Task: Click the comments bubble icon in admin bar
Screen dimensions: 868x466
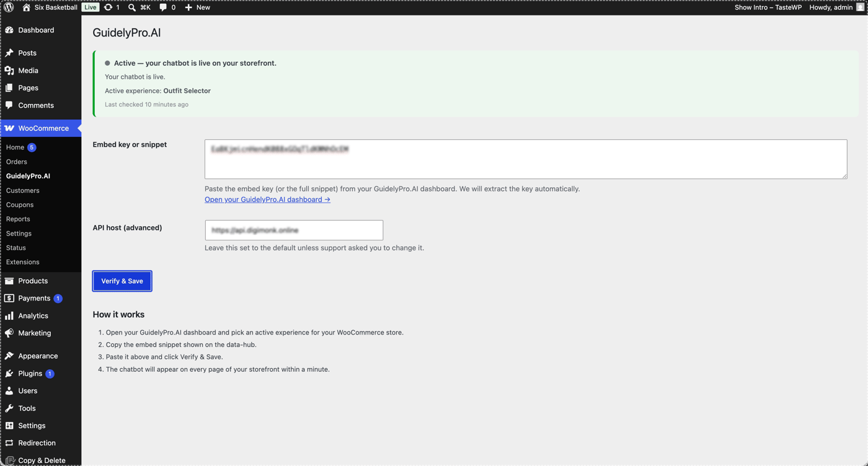Action: (x=163, y=7)
